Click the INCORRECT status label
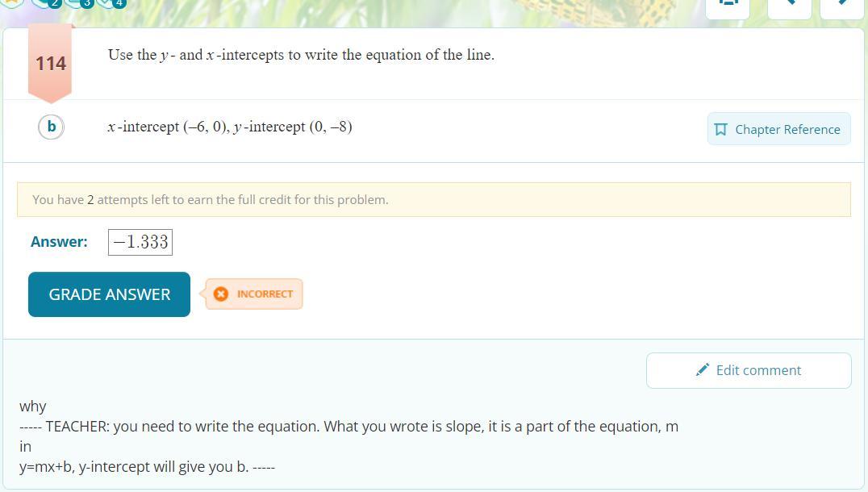The width and height of the screenshot is (868, 492). [x=265, y=294]
